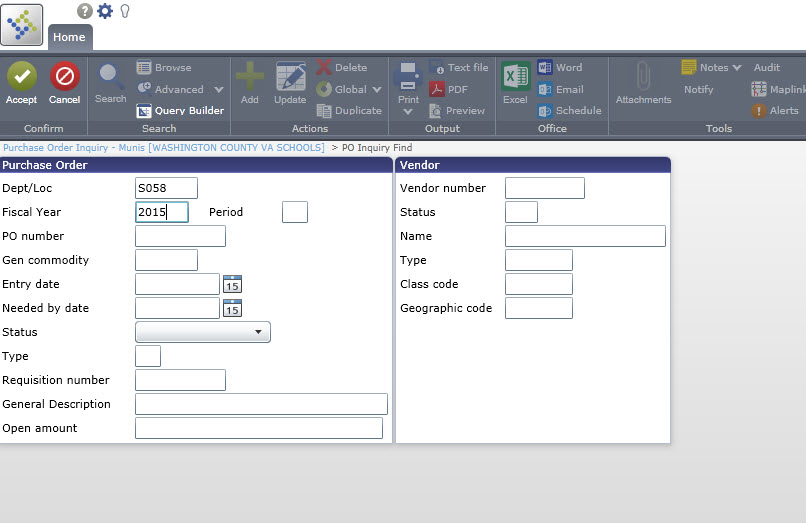Switch to the Home tab
This screenshot has height=523, width=806.
(70, 37)
